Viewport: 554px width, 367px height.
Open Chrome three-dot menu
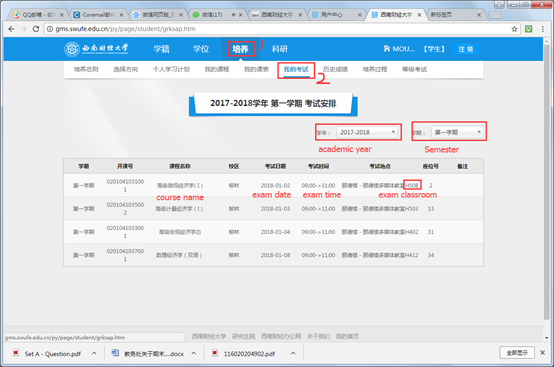543,29
